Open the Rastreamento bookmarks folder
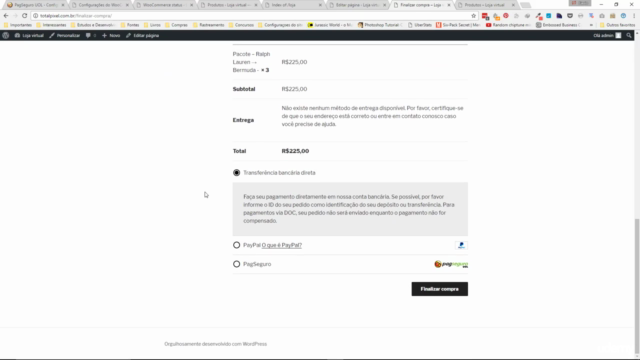 [x=209, y=25]
